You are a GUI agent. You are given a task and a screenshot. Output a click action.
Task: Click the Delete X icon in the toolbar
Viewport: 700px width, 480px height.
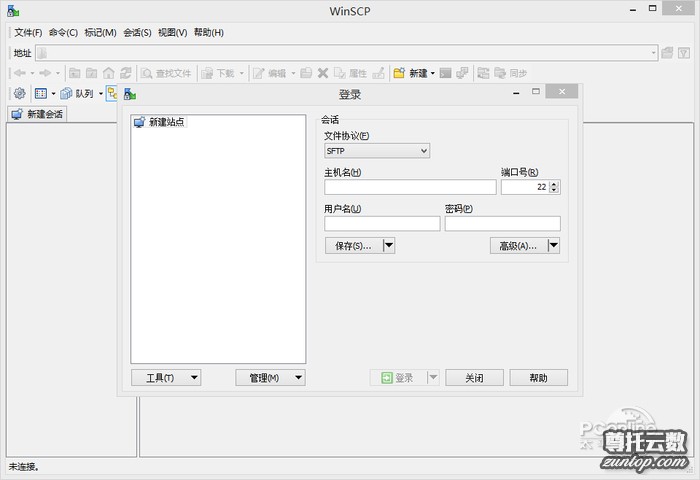point(323,73)
